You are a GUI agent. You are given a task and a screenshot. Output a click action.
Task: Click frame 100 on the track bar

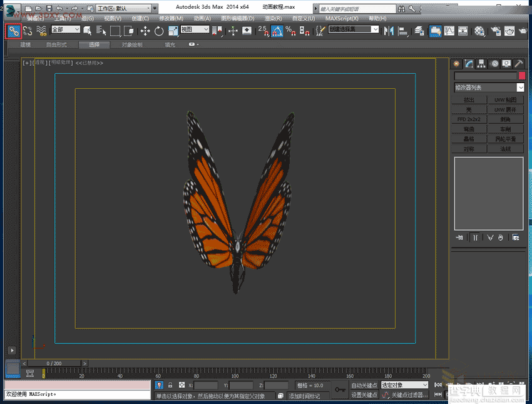pos(235,373)
